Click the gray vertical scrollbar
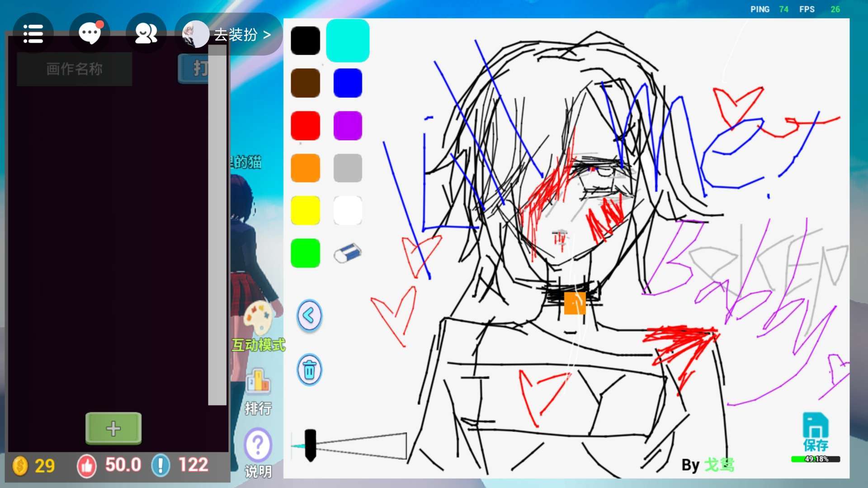The height and width of the screenshot is (488, 868). pos(217,226)
